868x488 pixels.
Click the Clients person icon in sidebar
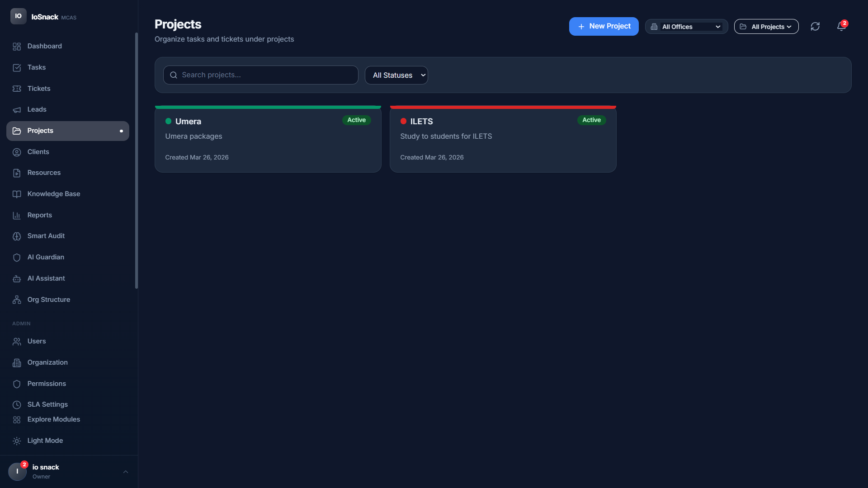pyautogui.click(x=17, y=152)
